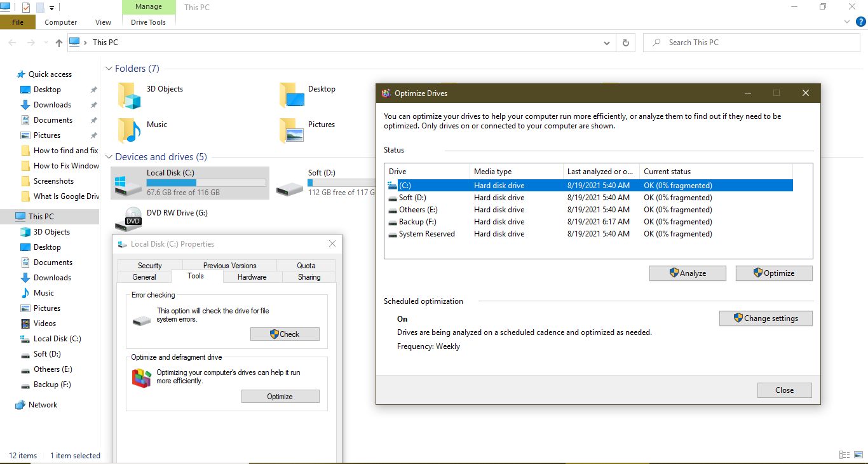Collapse the Folders (7) group
This screenshot has height=464, width=868.
(109, 69)
